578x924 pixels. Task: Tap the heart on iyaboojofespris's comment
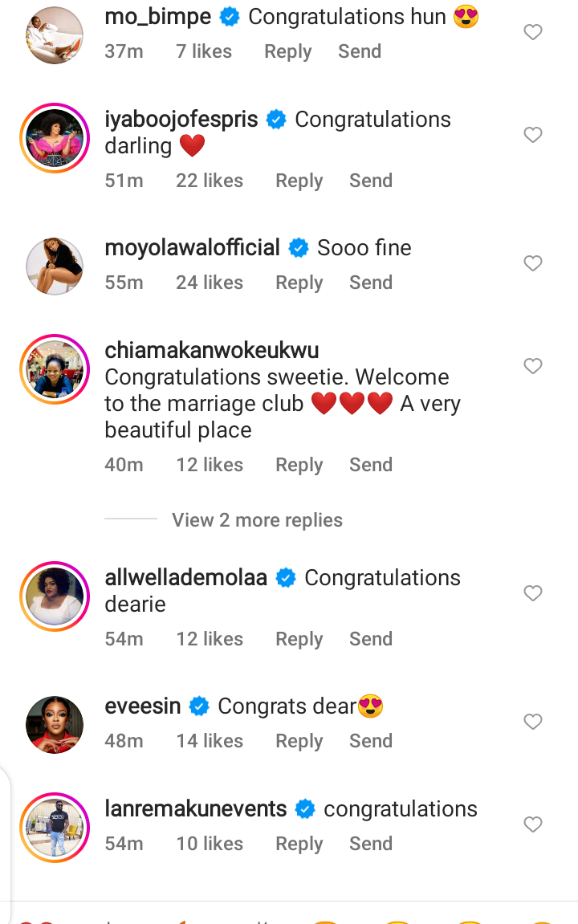pos(533,135)
